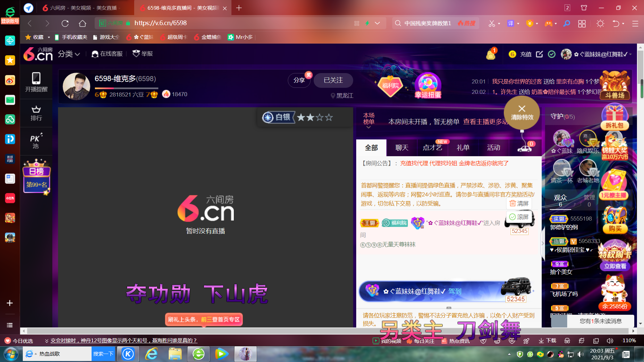The width and height of the screenshot is (644, 362).
Task: Switch to the 活动 tab
Action: (493, 148)
